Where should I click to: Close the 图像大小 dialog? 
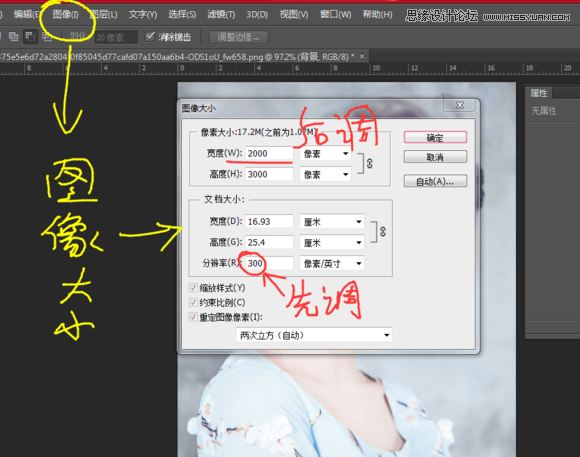pyautogui.click(x=459, y=105)
